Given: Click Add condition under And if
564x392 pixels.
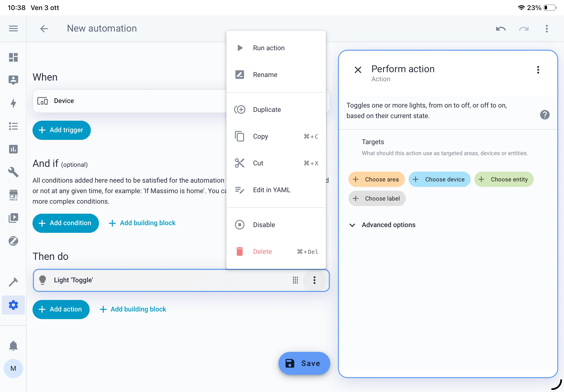Looking at the screenshot, I should pos(65,223).
